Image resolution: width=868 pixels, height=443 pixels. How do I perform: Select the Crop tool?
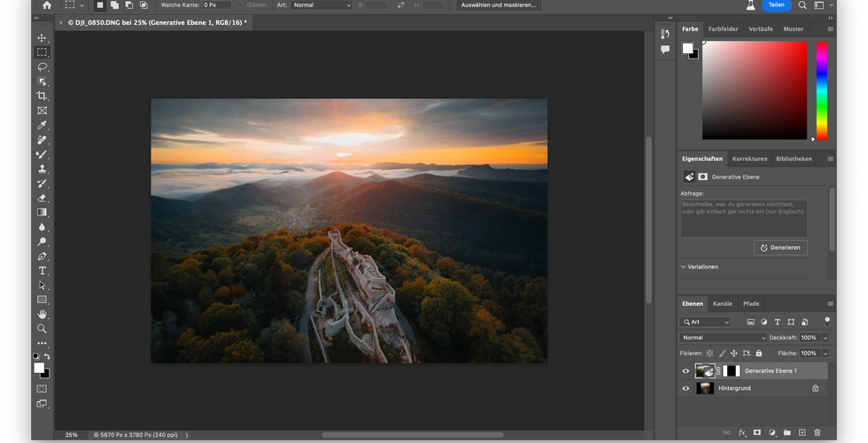tap(42, 96)
